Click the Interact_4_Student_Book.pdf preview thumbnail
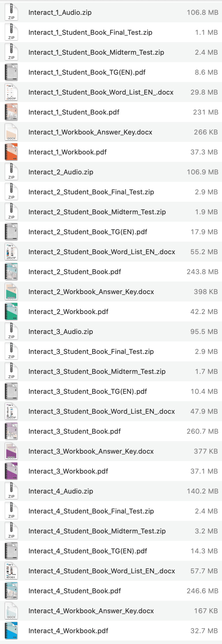The width and height of the screenshot is (222, 644). [x=11, y=591]
